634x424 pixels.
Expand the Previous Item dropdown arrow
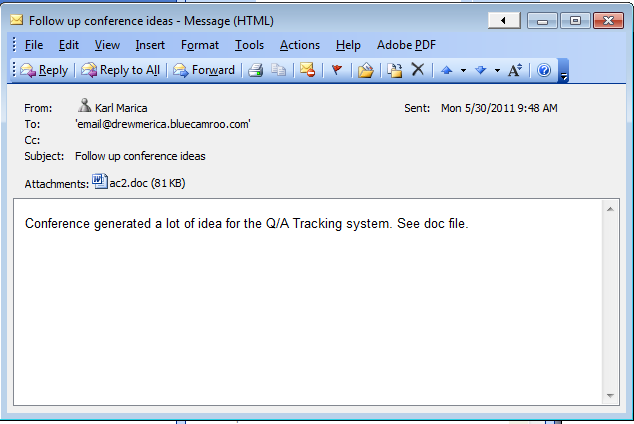(x=463, y=71)
